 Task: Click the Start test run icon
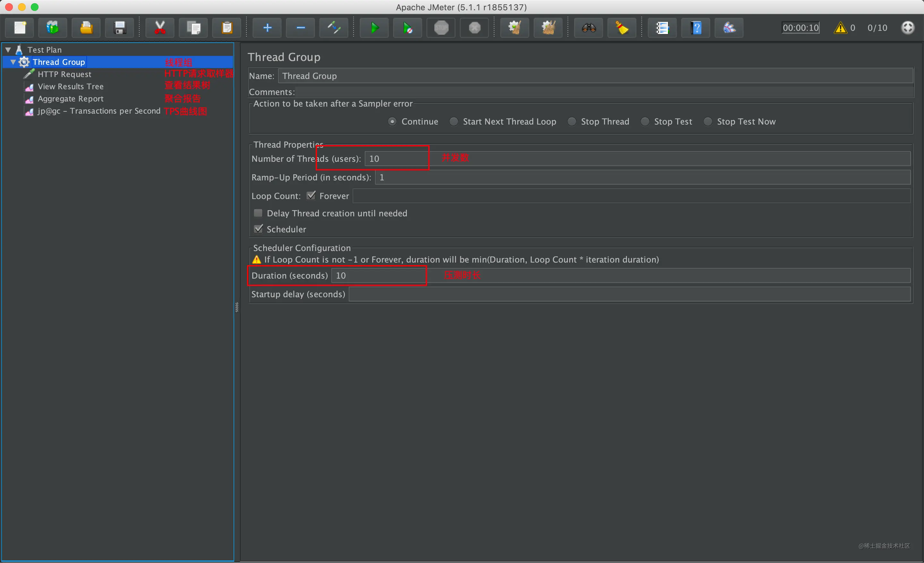point(373,28)
